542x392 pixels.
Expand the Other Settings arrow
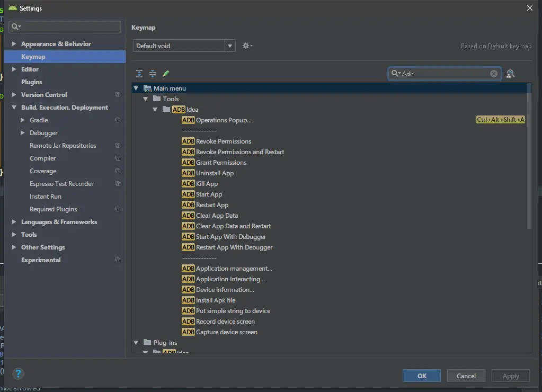coord(14,247)
